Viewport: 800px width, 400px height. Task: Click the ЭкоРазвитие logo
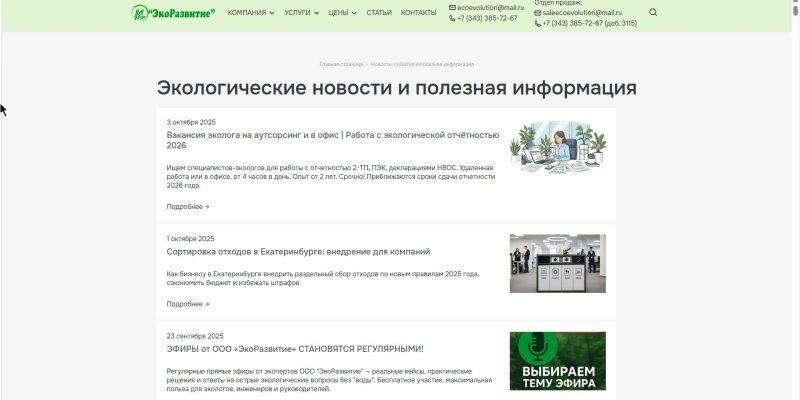(173, 13)
